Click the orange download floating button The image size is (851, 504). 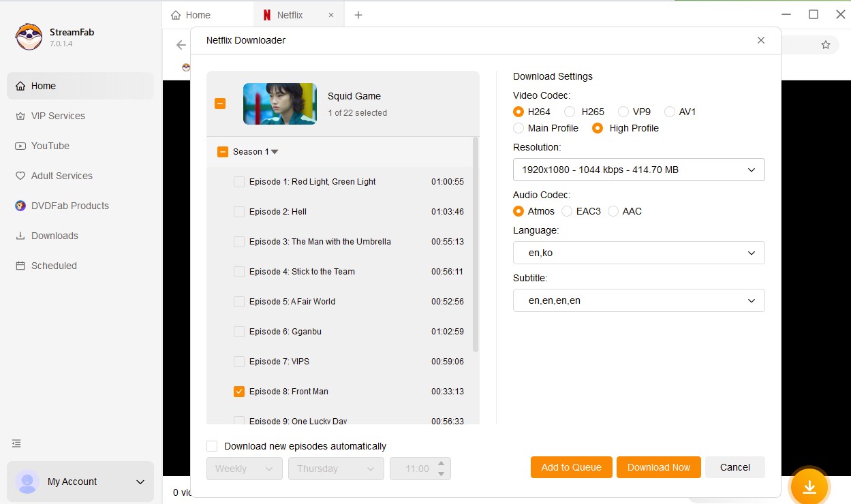[809, 486]
